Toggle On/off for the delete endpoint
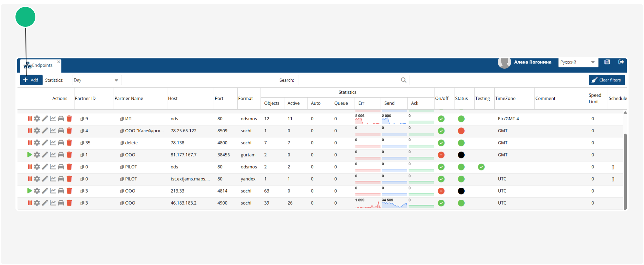The height and width of the screenshot is (265, 644). [441, 143]
